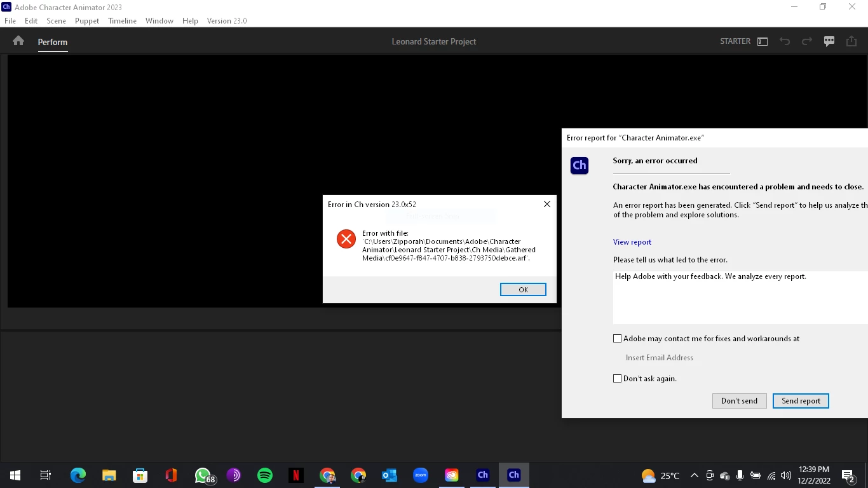Open the View report link

pos(632,242)
